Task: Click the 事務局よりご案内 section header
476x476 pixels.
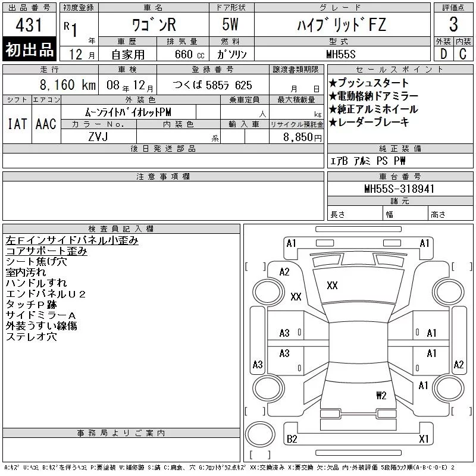Action: point(121,433)
